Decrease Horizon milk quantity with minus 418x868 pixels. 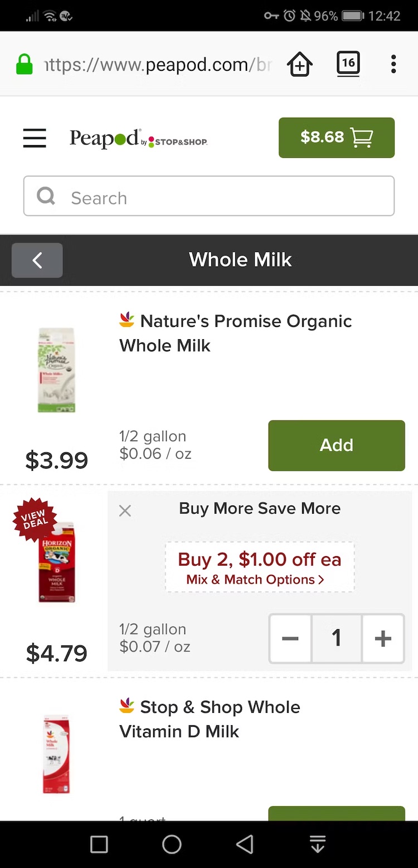click(290, 638)
